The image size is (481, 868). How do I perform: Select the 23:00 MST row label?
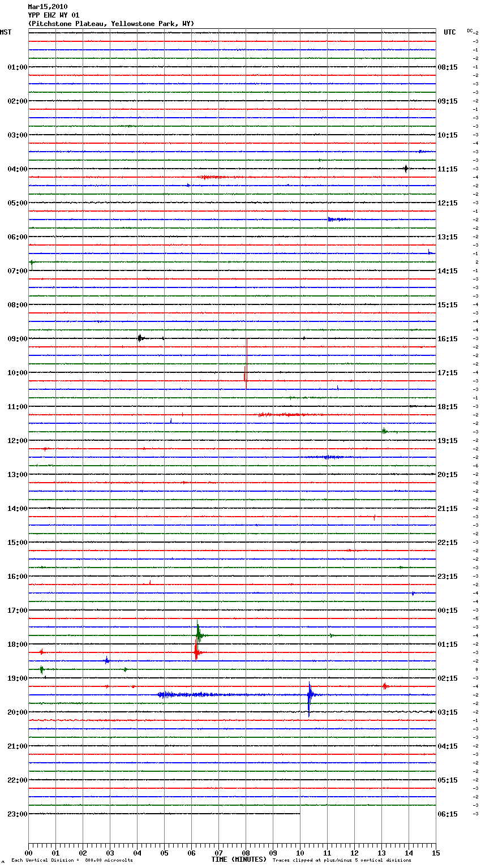tap(18, 814)
